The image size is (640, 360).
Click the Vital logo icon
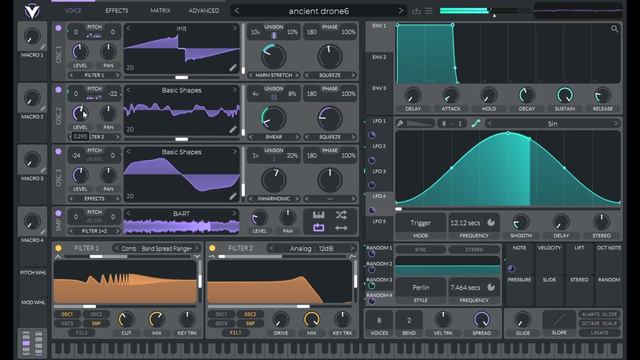click(31, 11)
